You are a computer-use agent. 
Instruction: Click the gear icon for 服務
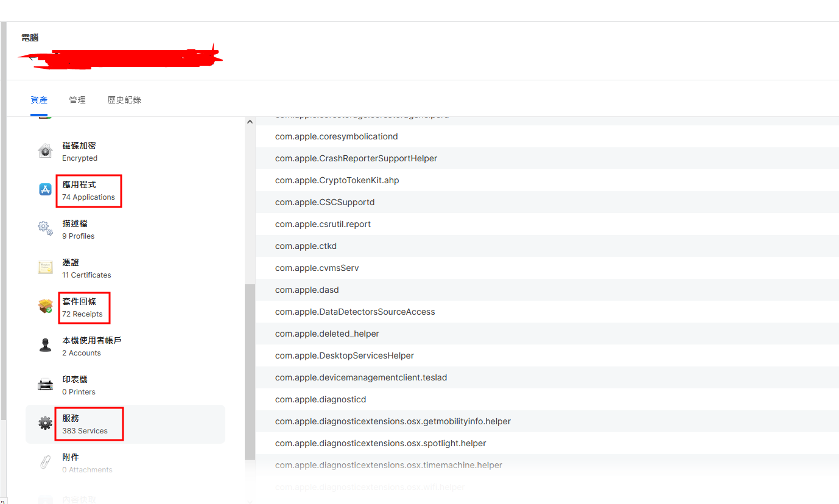pyautogui.click(x=45, y=424)
